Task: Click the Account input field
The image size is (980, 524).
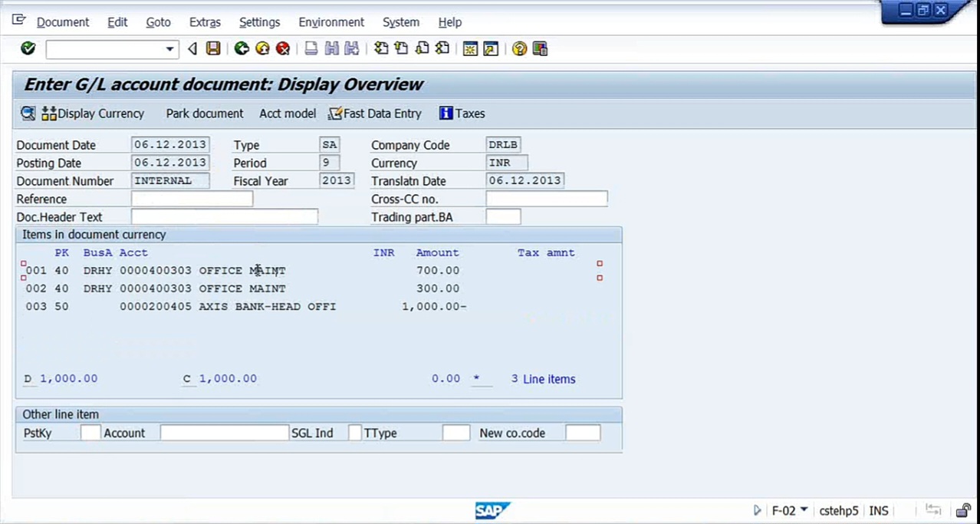Action: 224,433
